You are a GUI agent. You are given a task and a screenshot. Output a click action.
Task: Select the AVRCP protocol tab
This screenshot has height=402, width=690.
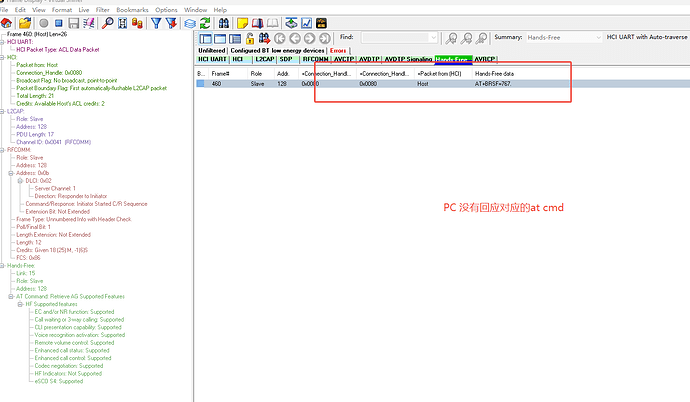pyautogui.click(x=484, y=59)
